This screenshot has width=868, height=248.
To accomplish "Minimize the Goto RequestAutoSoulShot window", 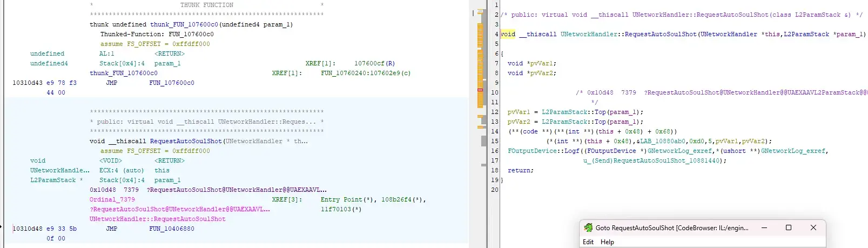I will click(764, 228).
